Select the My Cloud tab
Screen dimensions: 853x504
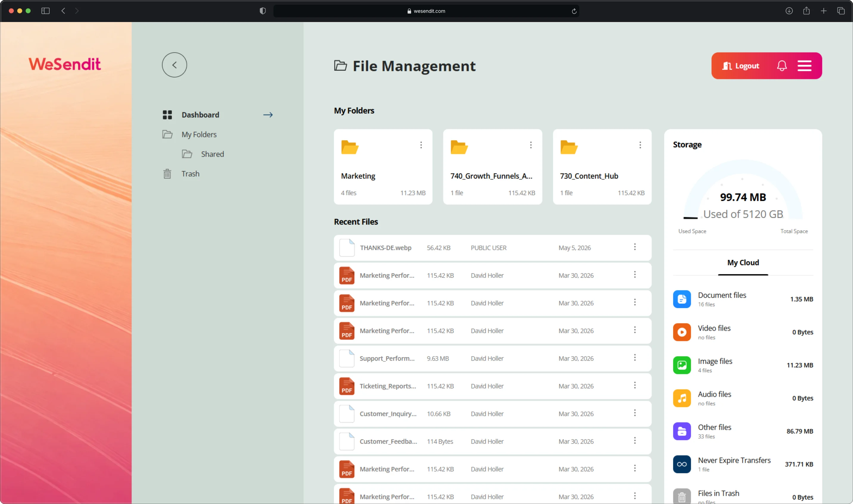point(743,262)
